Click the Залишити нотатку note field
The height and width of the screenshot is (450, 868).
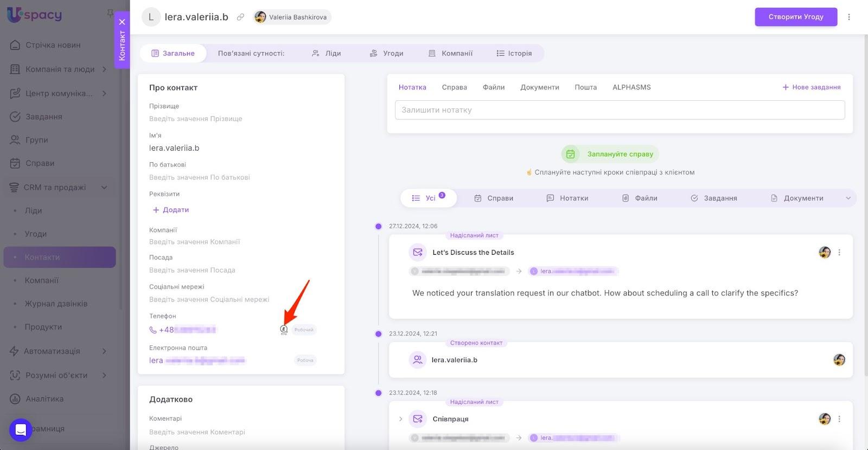[x=620, y=110]
